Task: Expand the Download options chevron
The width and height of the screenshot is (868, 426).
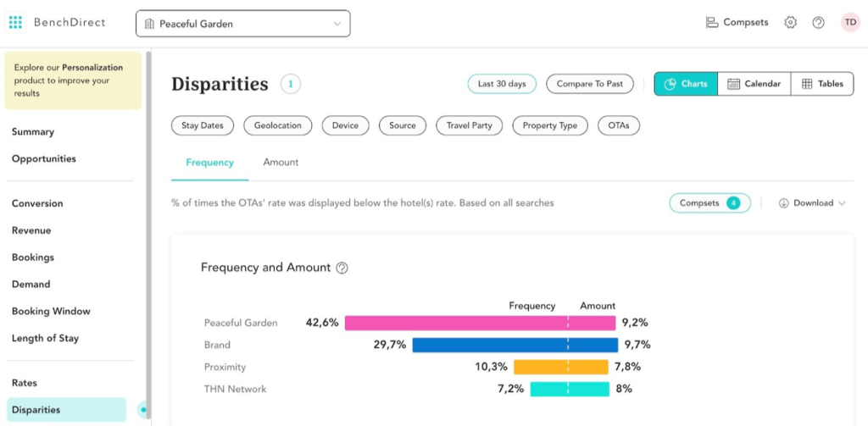Action: 842,203
